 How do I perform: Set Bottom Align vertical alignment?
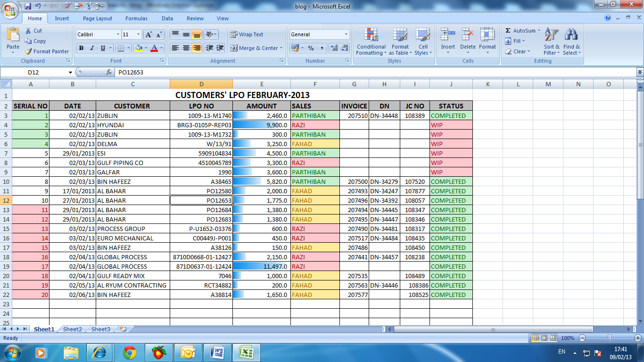point(197,34)
